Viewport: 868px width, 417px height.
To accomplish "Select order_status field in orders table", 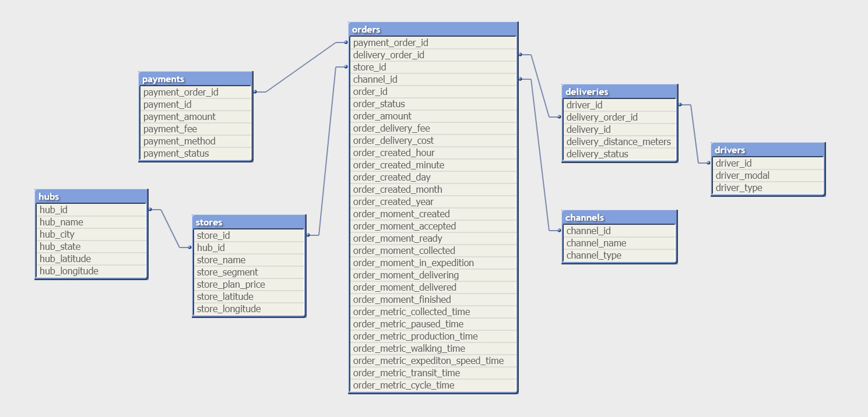I will click(379, 104).
